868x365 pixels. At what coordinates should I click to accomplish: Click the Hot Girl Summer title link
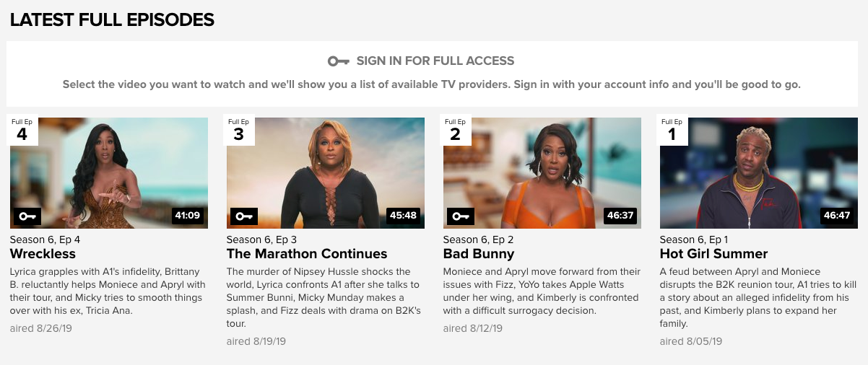[713, 254]
